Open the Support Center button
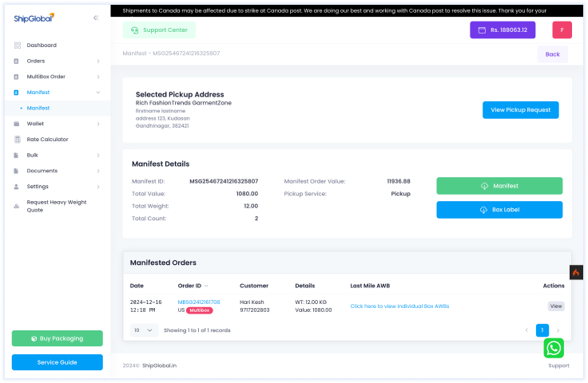588x383 pixels. [159, 30]
